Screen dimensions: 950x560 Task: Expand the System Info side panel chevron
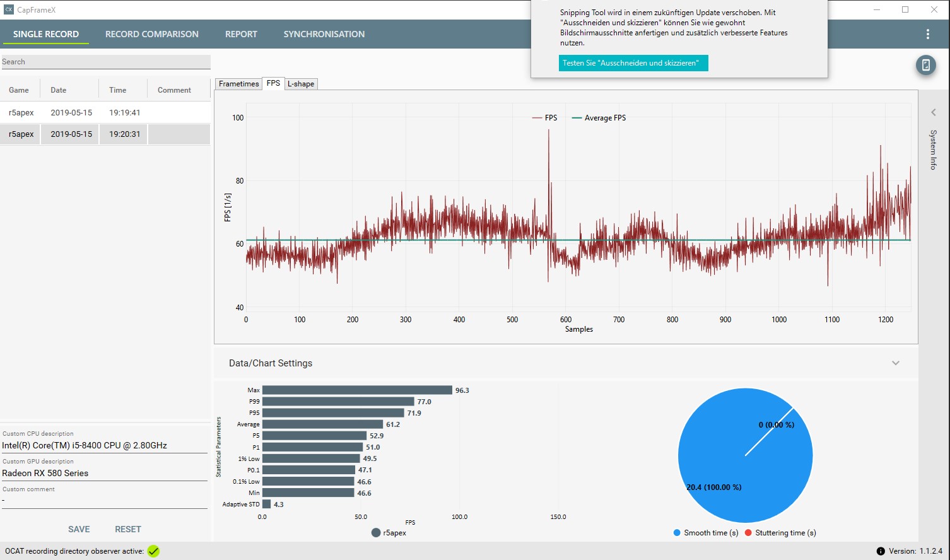pyautogui.click(x=934, y=112)
